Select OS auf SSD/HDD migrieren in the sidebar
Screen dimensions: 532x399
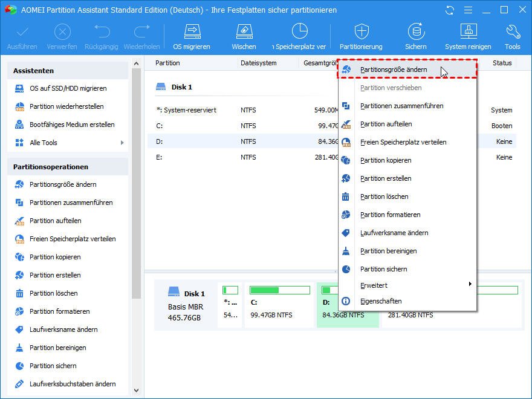point(68,88)
